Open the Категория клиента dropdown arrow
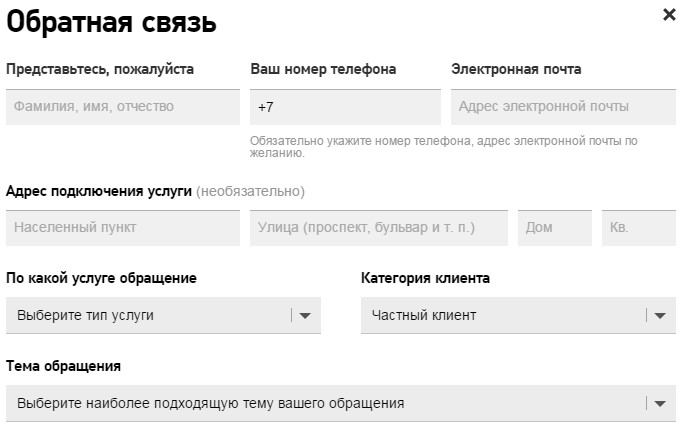Screen dimensions: 681x431 point(659,316)
